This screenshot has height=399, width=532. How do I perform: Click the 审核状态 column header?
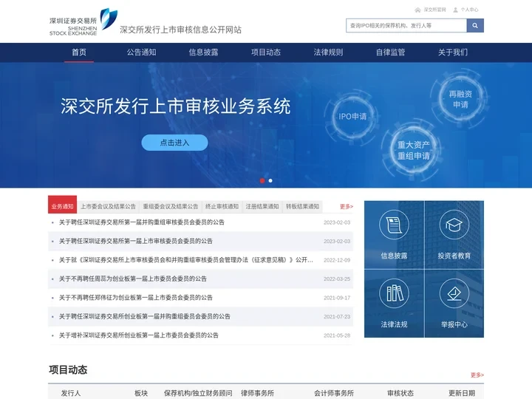pos(400,393)
